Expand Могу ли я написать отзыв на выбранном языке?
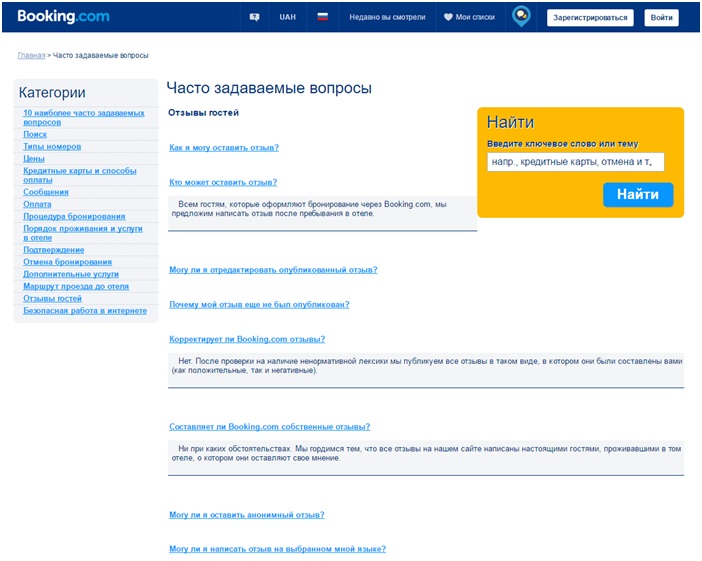This screenshot has width=702, height=561. 278,549
